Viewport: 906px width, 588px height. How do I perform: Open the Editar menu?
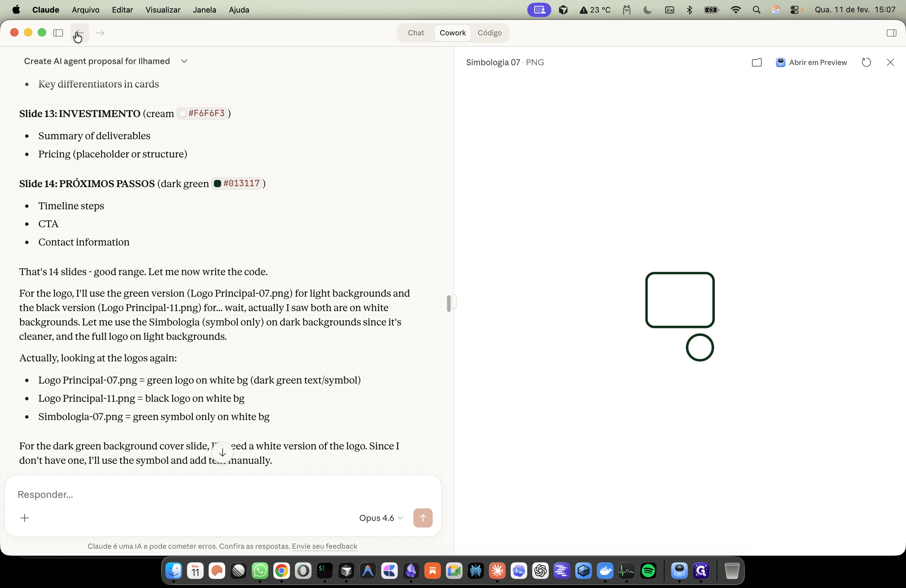point(122,10)
